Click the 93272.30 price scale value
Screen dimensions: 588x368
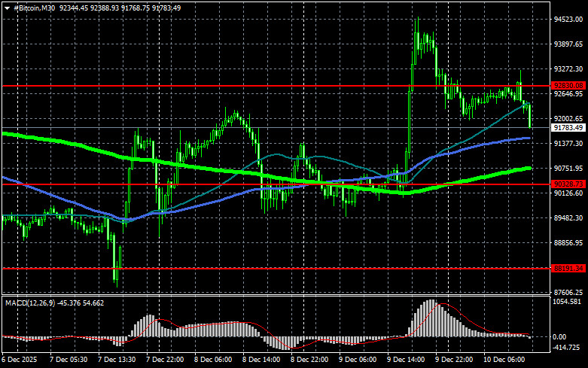pos(568,69)
